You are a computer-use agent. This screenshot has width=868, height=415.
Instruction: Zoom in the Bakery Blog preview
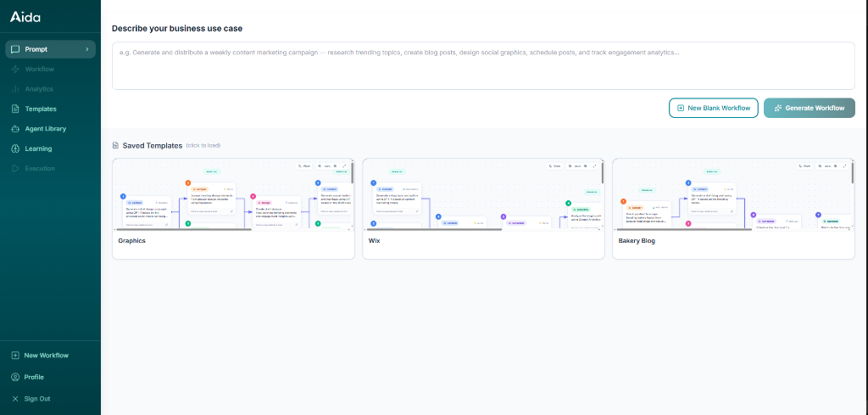click(835, 166)
